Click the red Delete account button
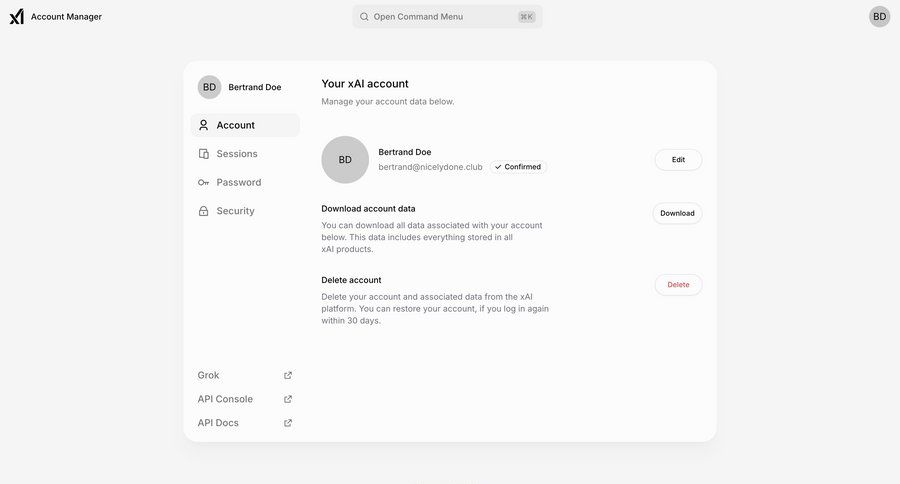 click(x=678, y=285)
